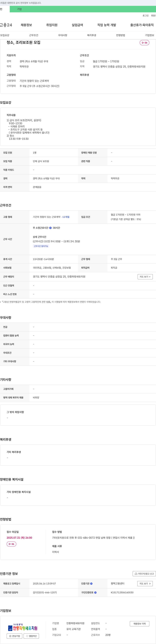Click the D-36 badge under 접수 마감일
The width and height of the screenshot is (156, 644).
pos(12,544)
